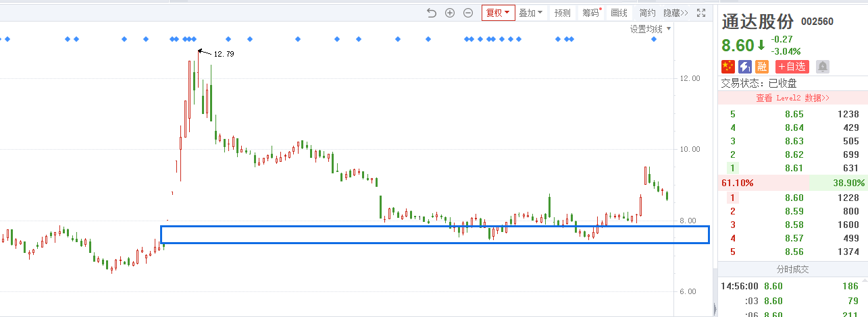Enter fullscreen chart with expand icon
The width and height of the screenshot is (868, 317).
pyautogui.click(x=701, y=13)
